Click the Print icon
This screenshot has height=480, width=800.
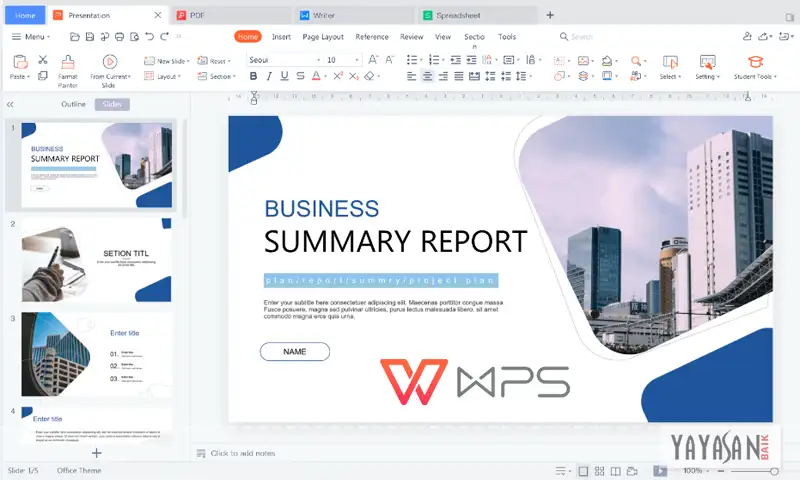pyautogui.click(x=119, y=37)
